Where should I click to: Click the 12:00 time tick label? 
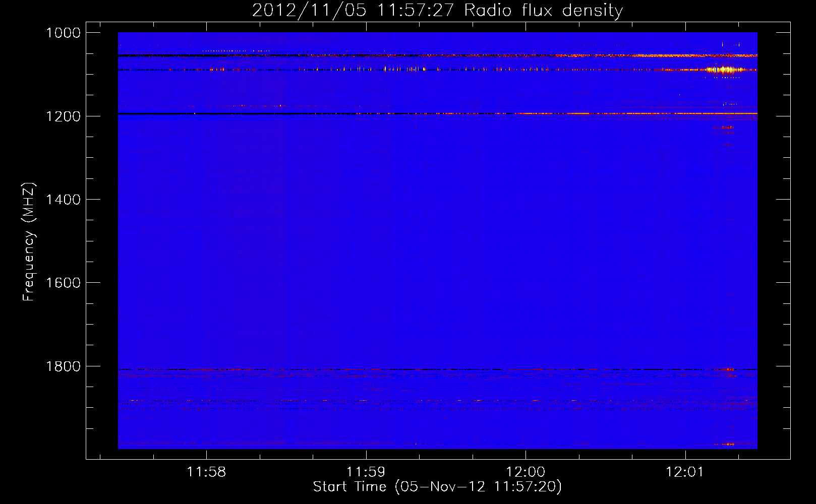coord(526,472)
